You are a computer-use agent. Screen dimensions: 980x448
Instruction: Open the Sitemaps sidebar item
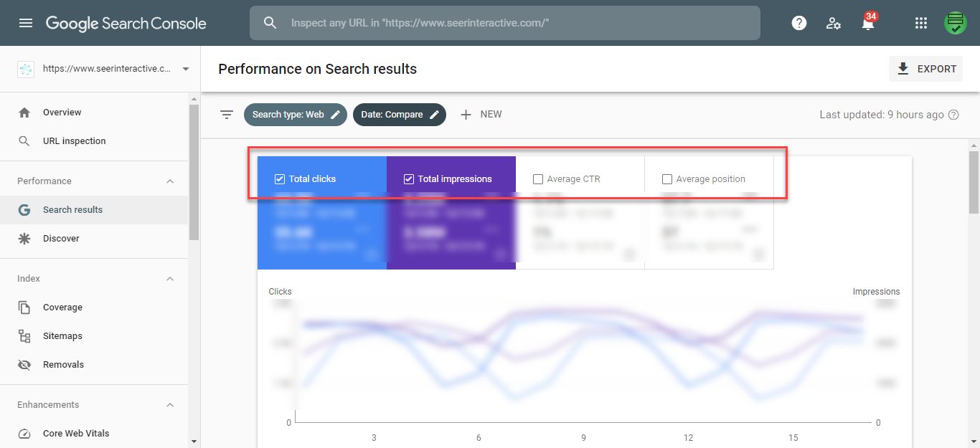point(62,336)
